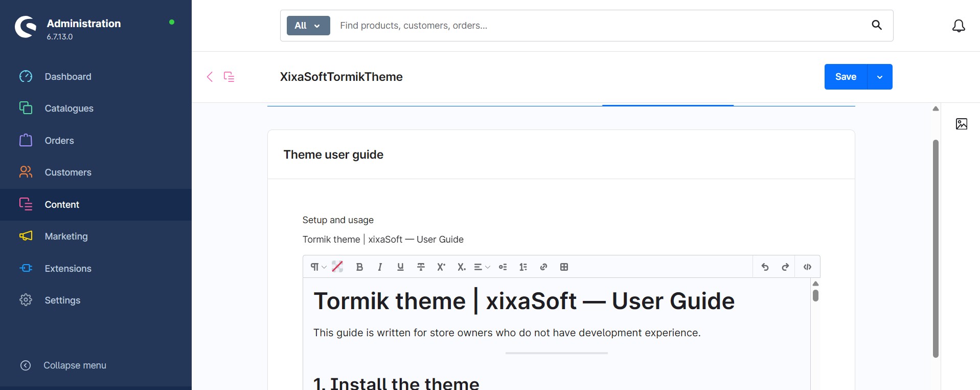Apply strikethrough formatting
Image resolution: width=980 pixels, height=390 pixels.
click(421, 267)
